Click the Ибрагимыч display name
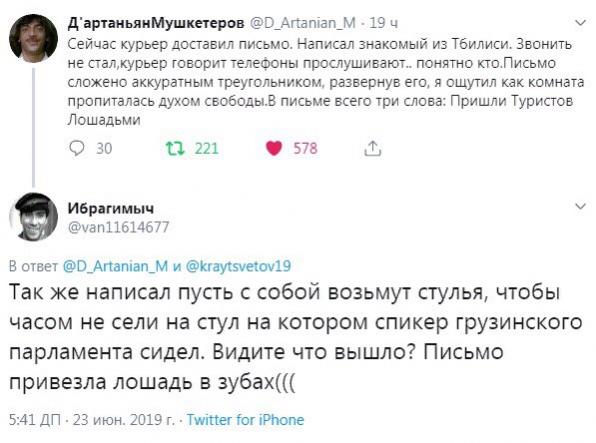Screen dimensions: 596x443 point(111,208)
